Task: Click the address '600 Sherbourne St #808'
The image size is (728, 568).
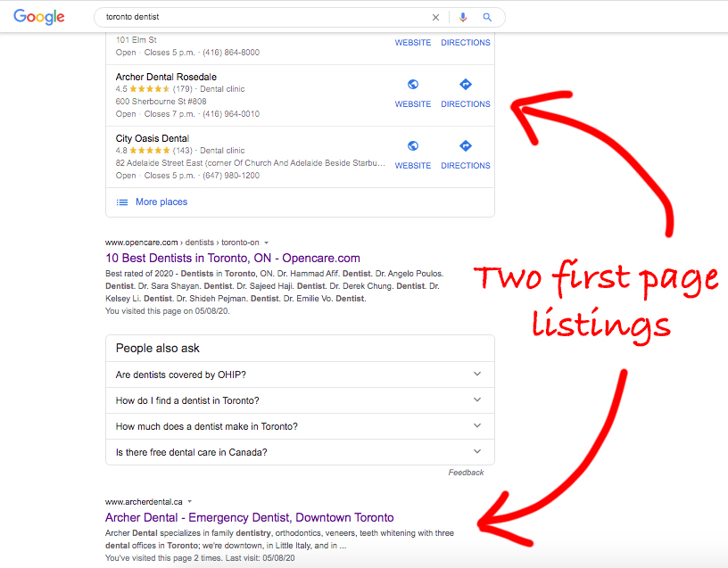Action: point(161,101)
